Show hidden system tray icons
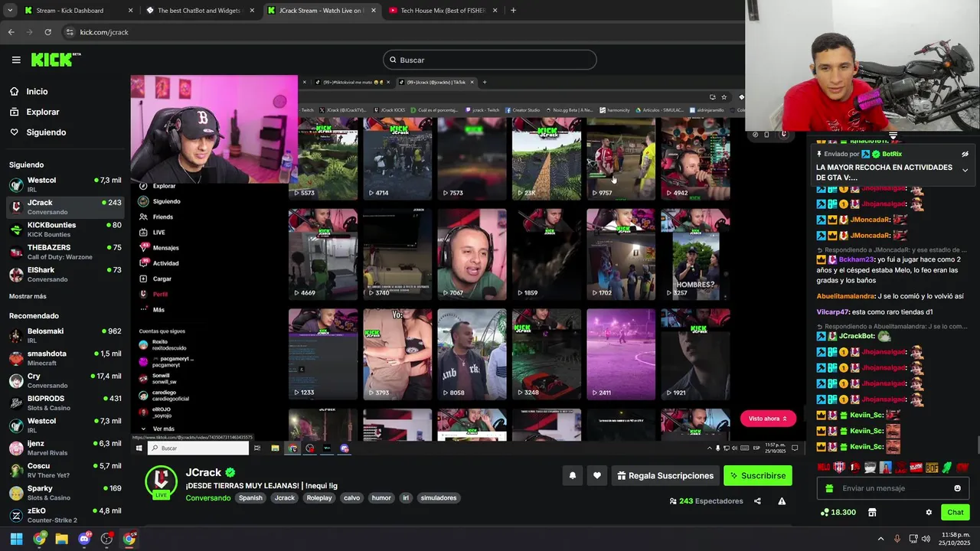This screenshot has width=980, height=551. coord(880,539)
